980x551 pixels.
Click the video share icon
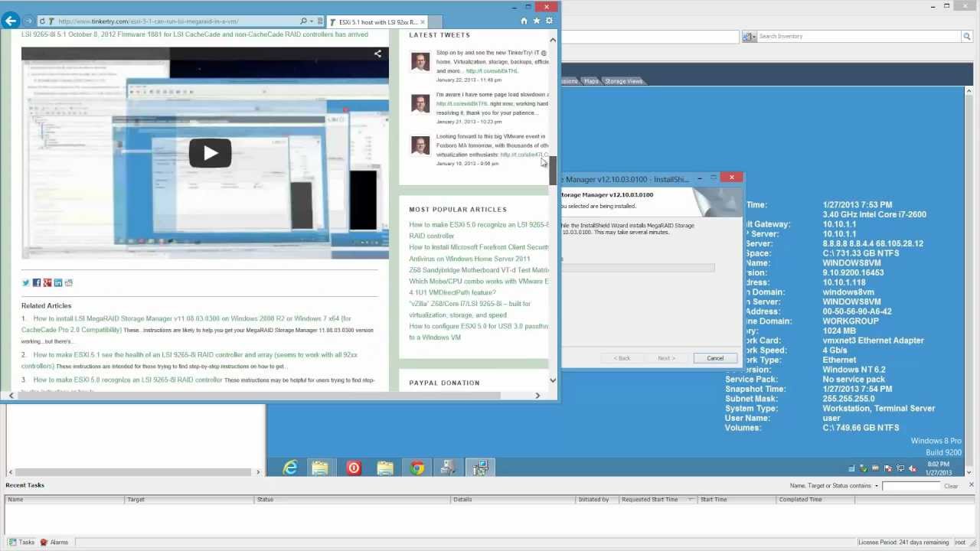coord(377,54)
